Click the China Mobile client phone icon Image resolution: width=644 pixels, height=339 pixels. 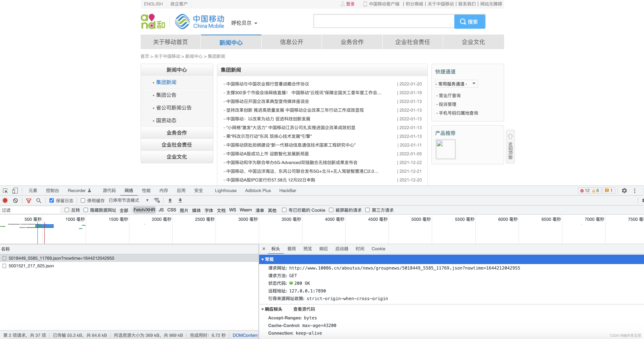(x=365, y=4)
